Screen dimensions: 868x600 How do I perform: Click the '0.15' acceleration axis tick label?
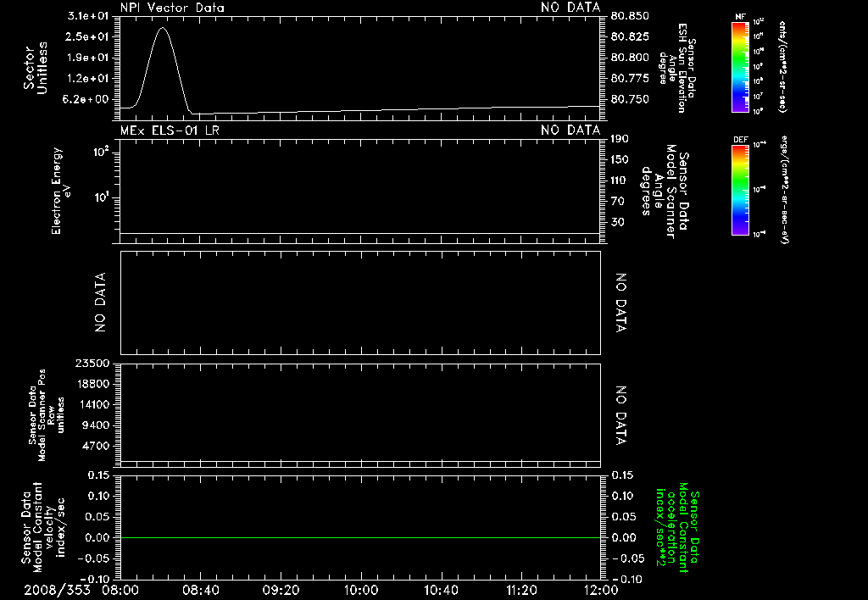[622, 475]
